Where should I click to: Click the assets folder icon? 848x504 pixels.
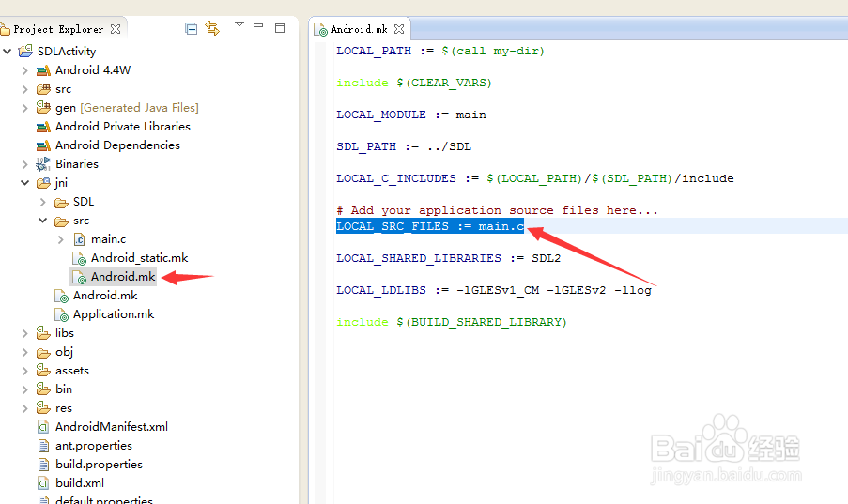43,370
